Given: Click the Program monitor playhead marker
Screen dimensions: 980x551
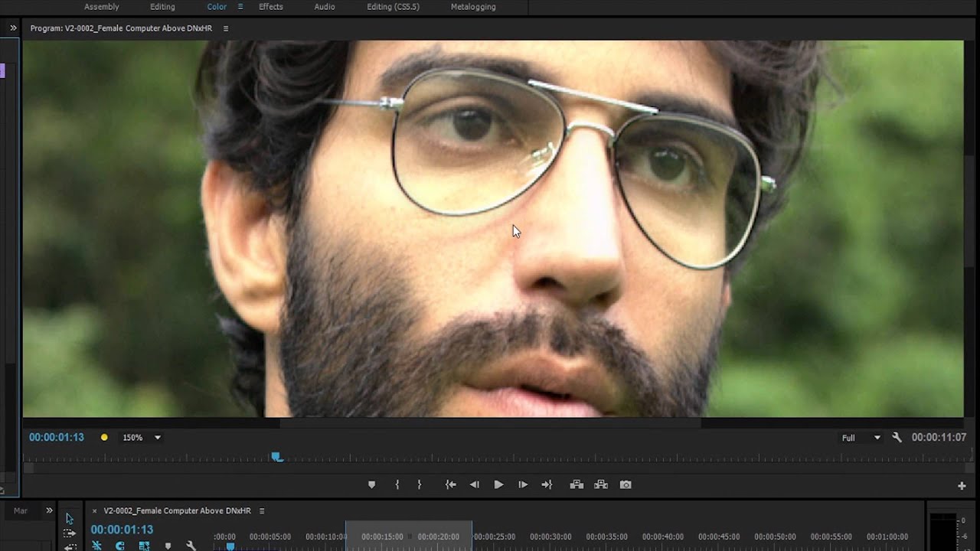Looking at the screenshot, I should 276,457.
